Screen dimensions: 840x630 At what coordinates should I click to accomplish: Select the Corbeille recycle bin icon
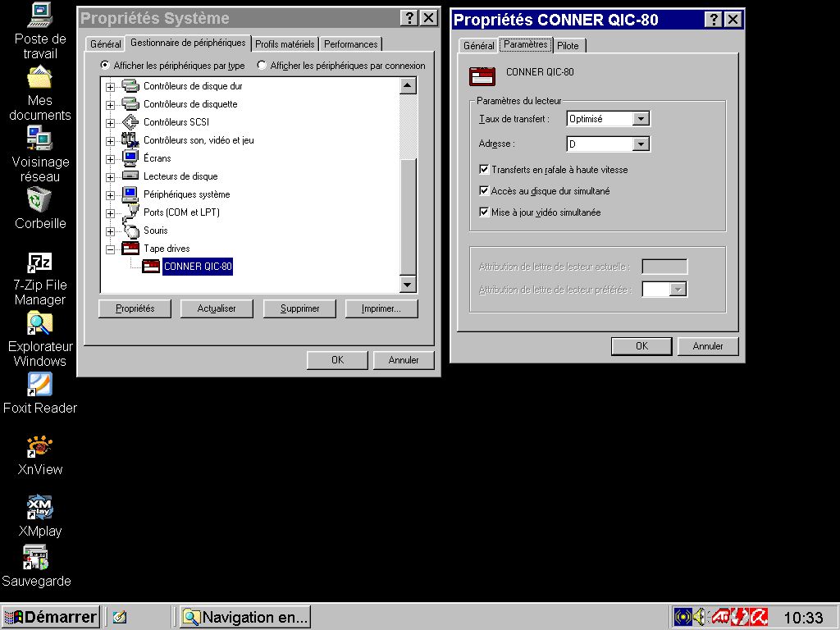pos(40,199)
